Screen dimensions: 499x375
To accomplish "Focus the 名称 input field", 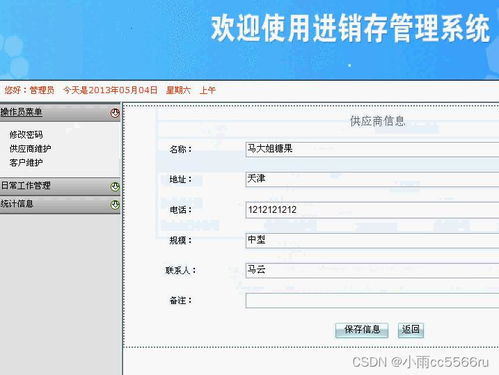I will click(372, 149).
